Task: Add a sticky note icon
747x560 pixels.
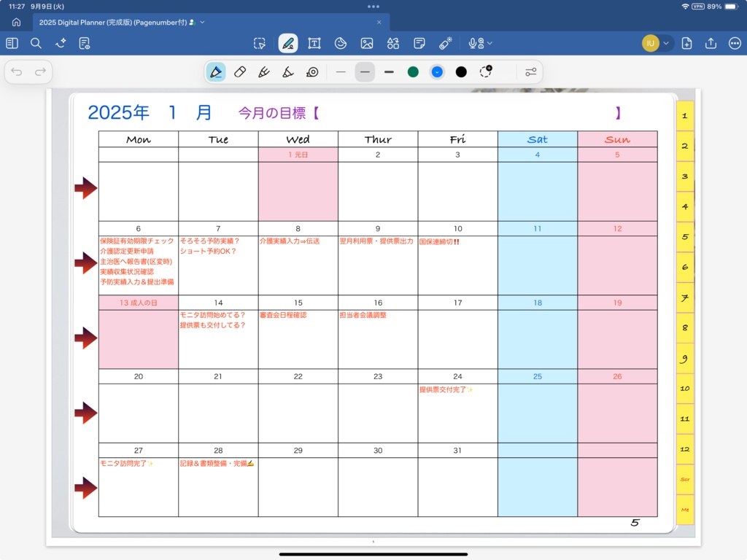Action: 419,43
